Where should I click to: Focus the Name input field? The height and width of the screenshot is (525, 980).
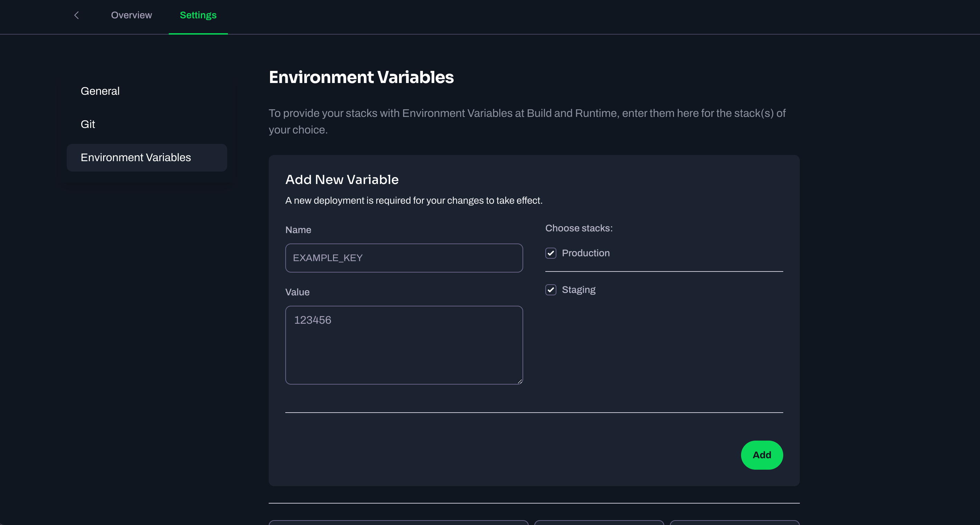404,258
